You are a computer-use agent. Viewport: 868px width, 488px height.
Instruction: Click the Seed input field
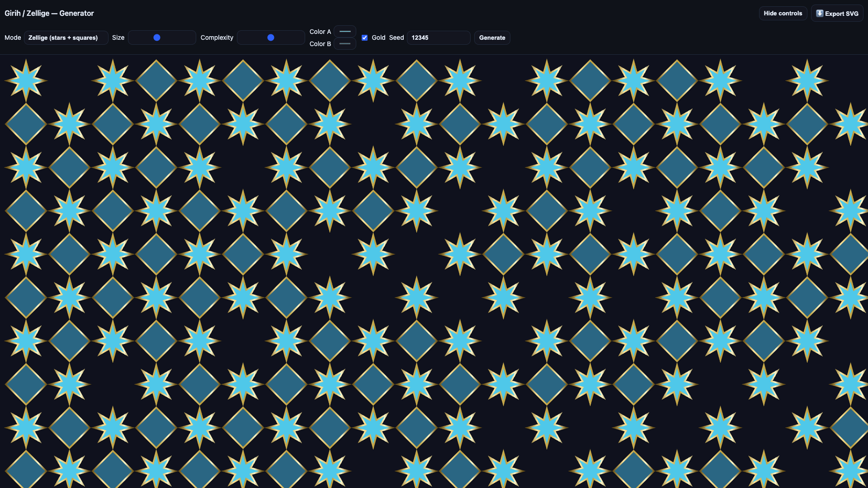pyautogui.click(x=439, y=38)
